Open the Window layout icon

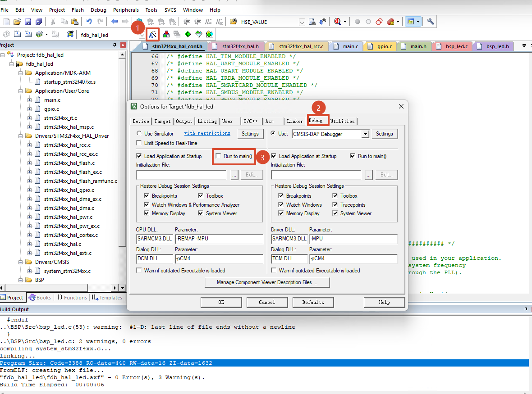(x=411, y=22)
